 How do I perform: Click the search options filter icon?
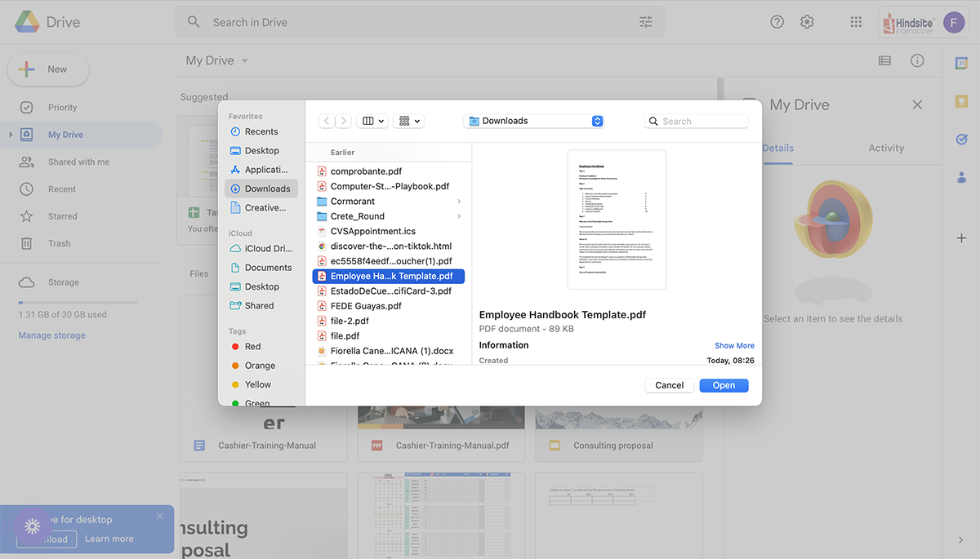click(x=646, y=22)
